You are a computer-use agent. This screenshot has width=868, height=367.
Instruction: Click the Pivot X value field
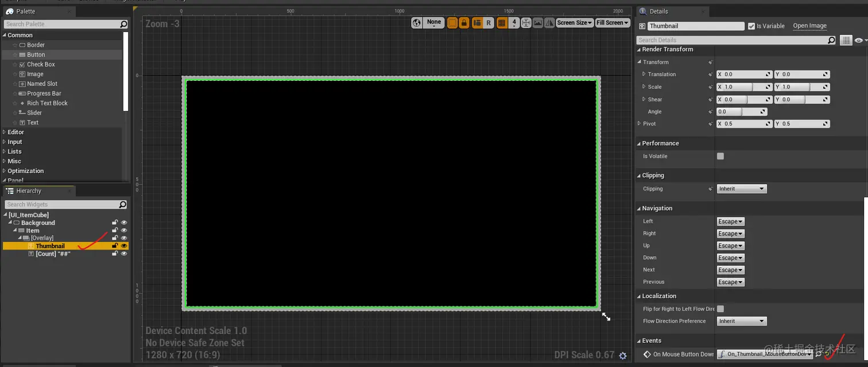coord(744,124)
